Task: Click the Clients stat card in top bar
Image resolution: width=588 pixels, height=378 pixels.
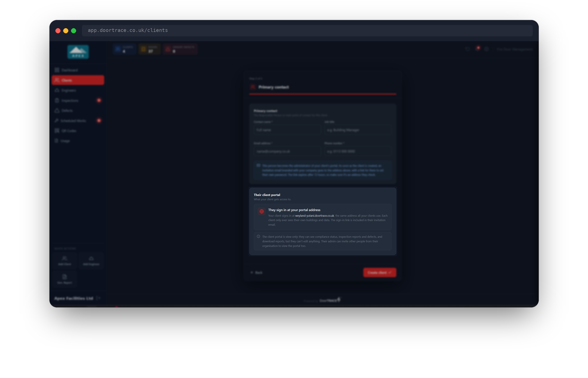Action: [x=124, y=49]
